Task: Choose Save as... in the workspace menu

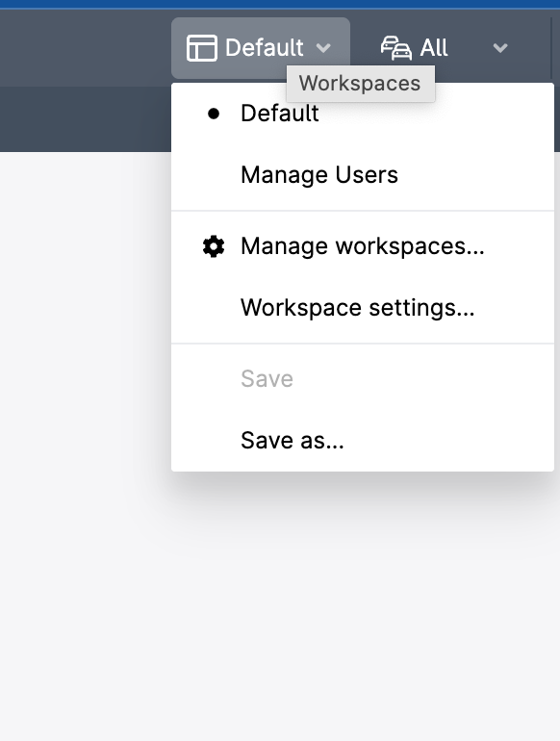Action: pos(363,441)
